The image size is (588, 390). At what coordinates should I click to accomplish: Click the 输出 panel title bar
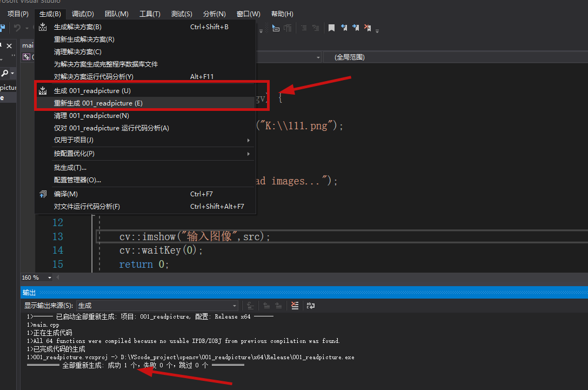304,293
